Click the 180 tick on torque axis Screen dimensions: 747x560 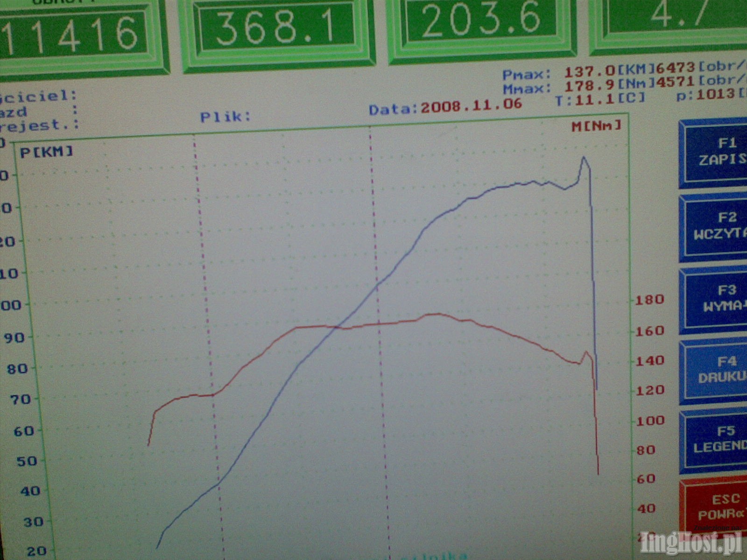tap(650, 300)
